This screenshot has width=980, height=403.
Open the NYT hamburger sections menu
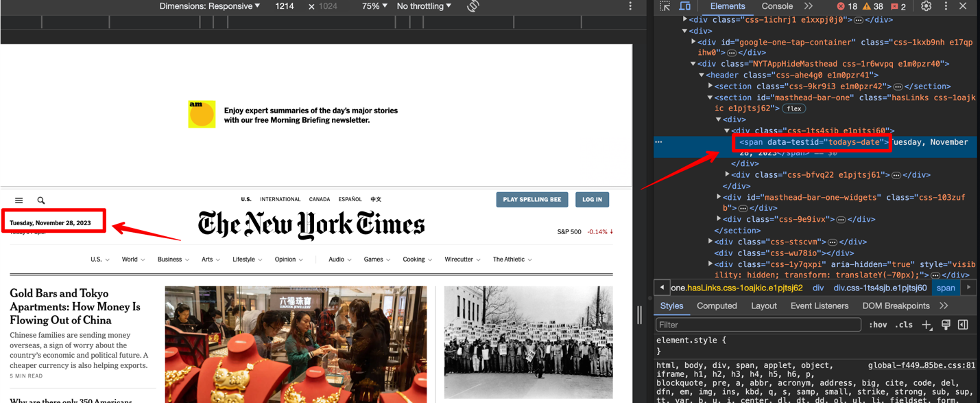19,200
